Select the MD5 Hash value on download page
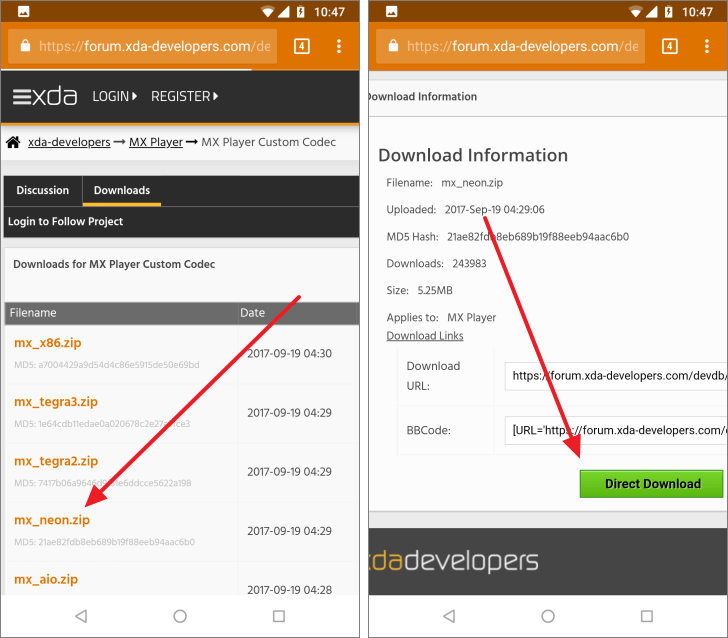 (x=538, y=237)
